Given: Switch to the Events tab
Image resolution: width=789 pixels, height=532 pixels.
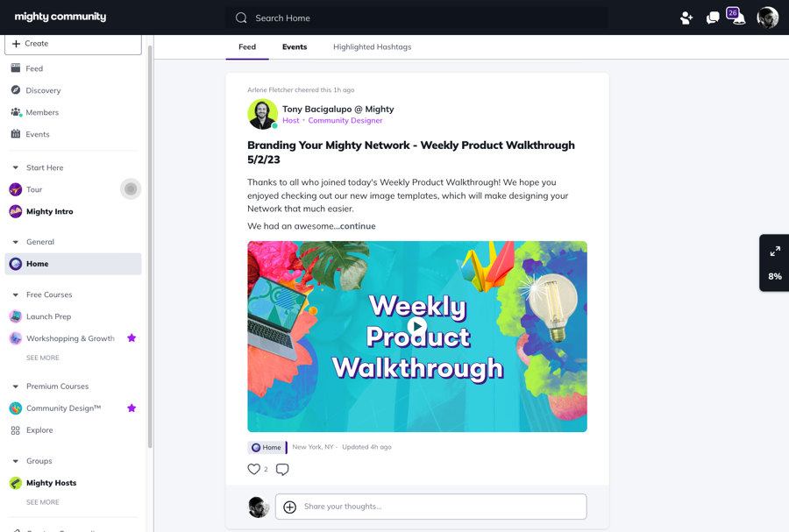Looking at the screenshot, I should click(295, 46).
